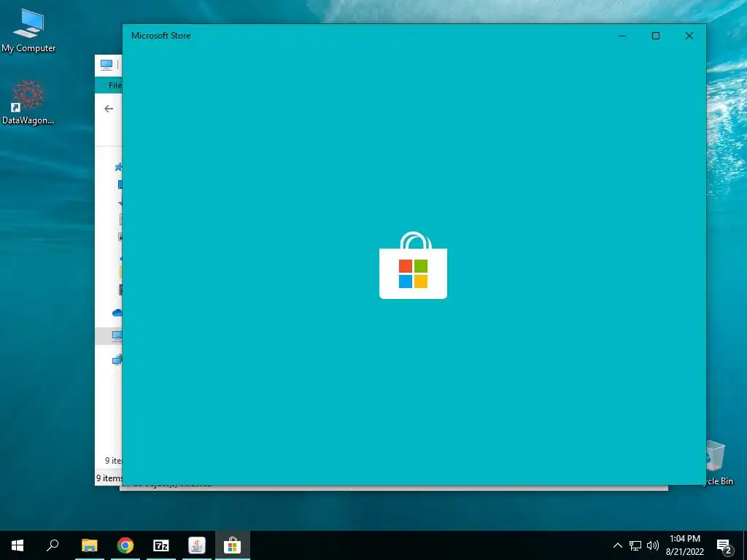The image size is (747, 560).
Task: Open 7-Zip from the taskbar
Action: coord(161,545)
